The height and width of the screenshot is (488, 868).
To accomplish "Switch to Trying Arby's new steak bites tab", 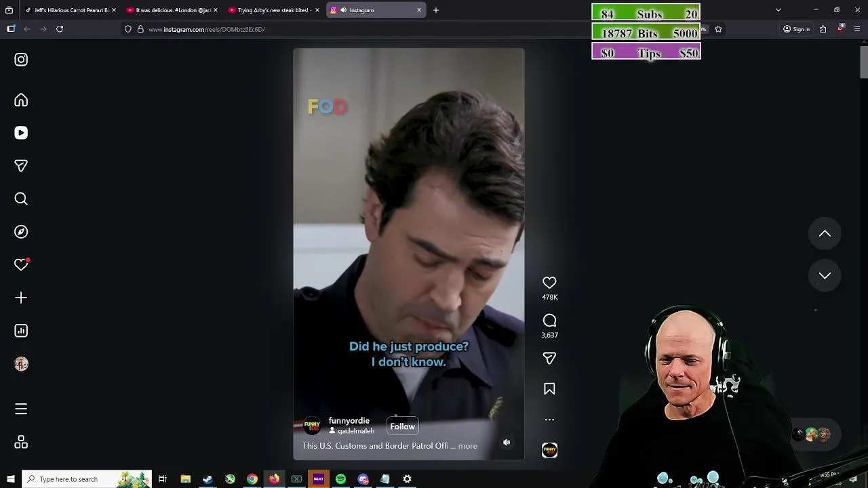I will pyautogui.click(x=274, y=10).
